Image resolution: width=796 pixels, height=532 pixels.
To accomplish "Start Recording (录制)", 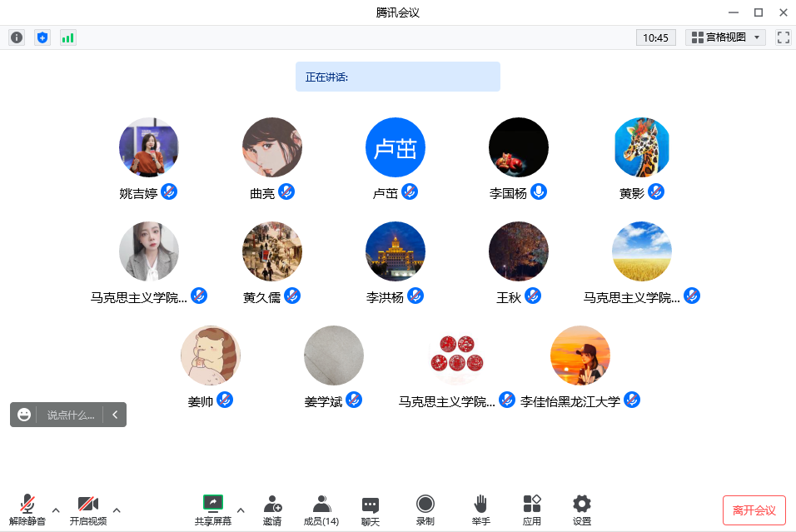I will pos(425,510).
